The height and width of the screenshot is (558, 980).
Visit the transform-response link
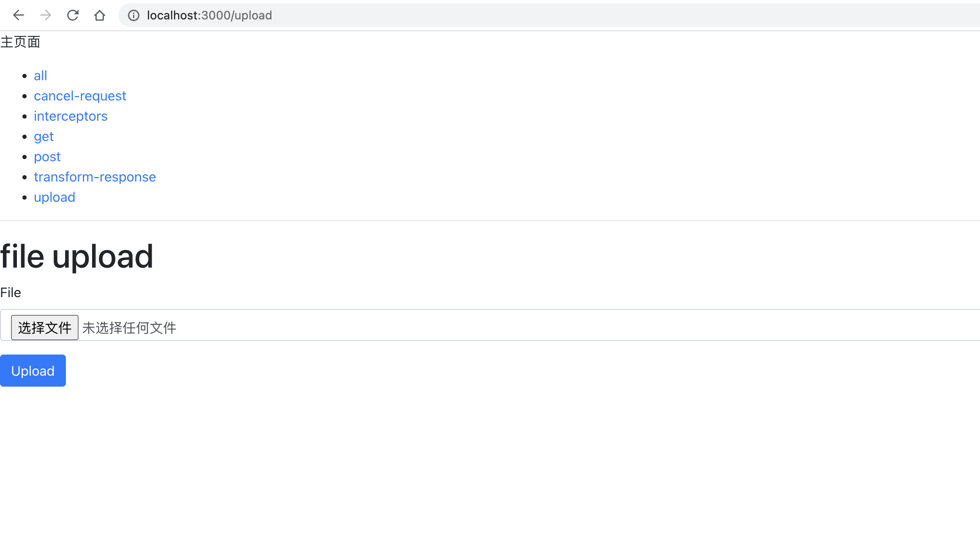[95, 177]
